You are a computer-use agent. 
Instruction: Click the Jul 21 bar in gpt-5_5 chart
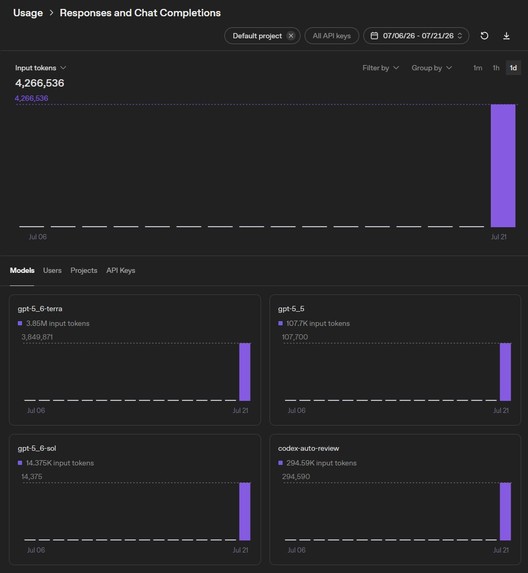coord(505,372)
